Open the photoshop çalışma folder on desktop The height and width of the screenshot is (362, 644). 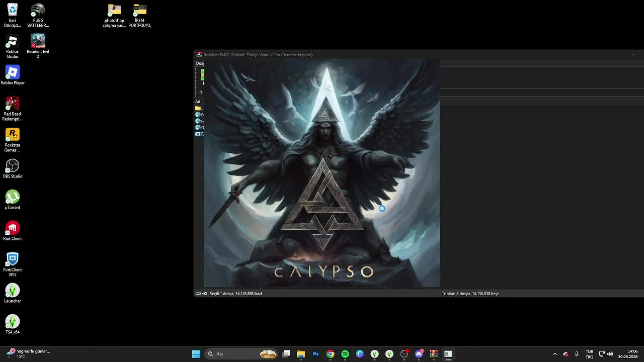[114, 16]
